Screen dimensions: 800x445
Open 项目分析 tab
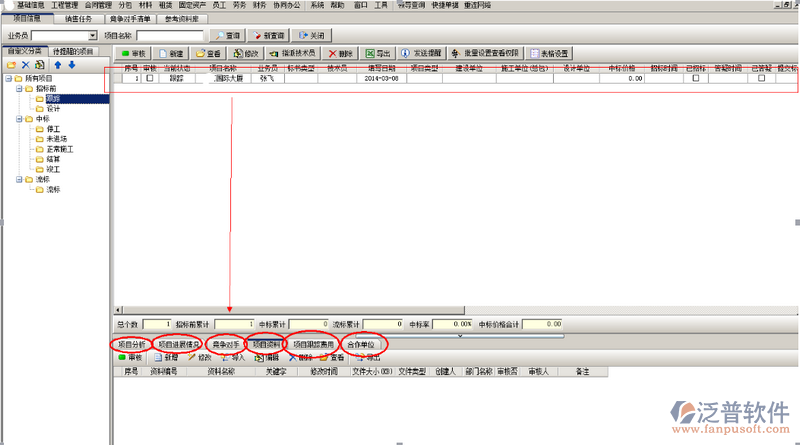(131, 344)
